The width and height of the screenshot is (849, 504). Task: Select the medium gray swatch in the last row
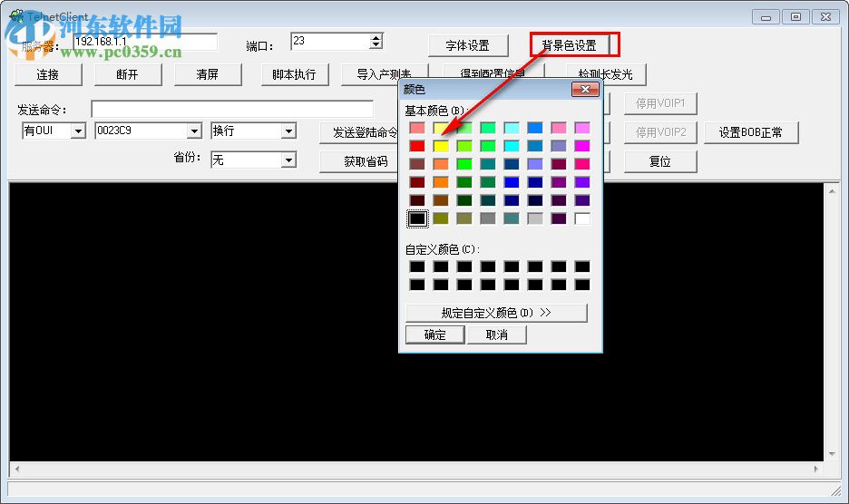[x=488, y=218]
